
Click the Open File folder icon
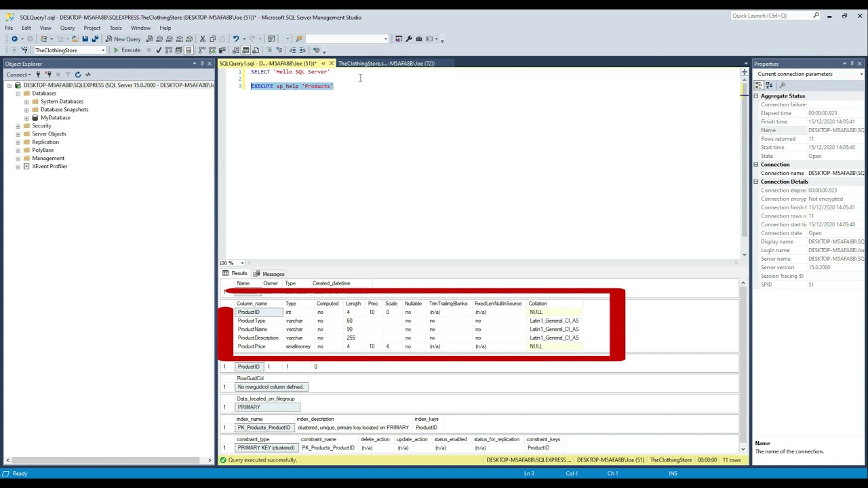pos(75,39)
